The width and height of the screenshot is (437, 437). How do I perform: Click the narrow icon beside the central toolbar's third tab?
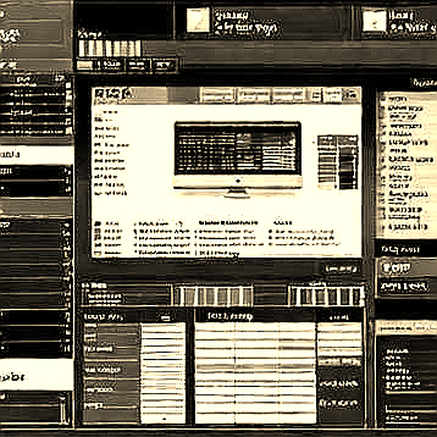pyautogui.click(x=315, y=96)
